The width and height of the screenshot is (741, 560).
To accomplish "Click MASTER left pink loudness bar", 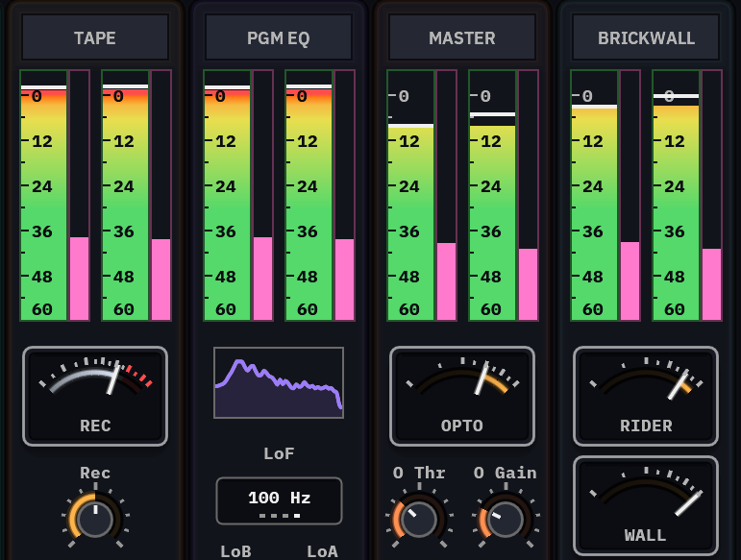I will coord(447,196).
